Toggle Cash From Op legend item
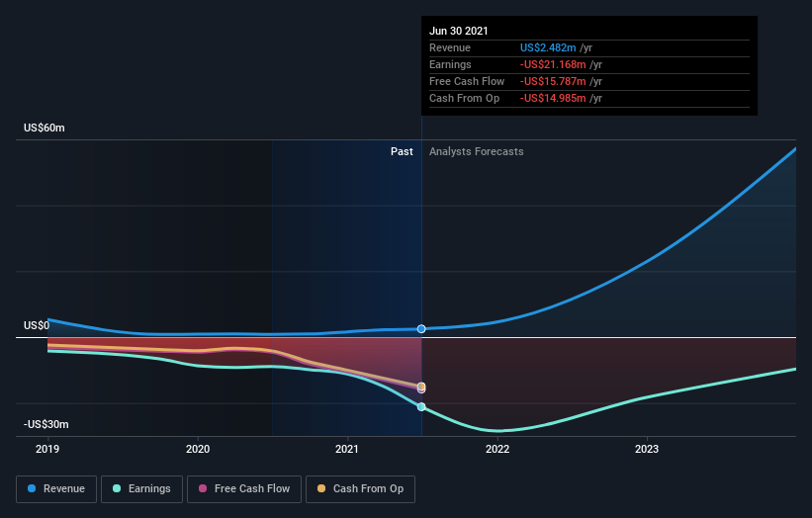 click(x=360, y=489)
